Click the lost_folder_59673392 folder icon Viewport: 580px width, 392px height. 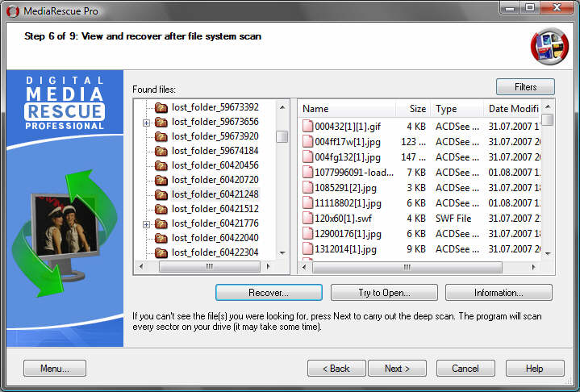[x=161, y=107]
